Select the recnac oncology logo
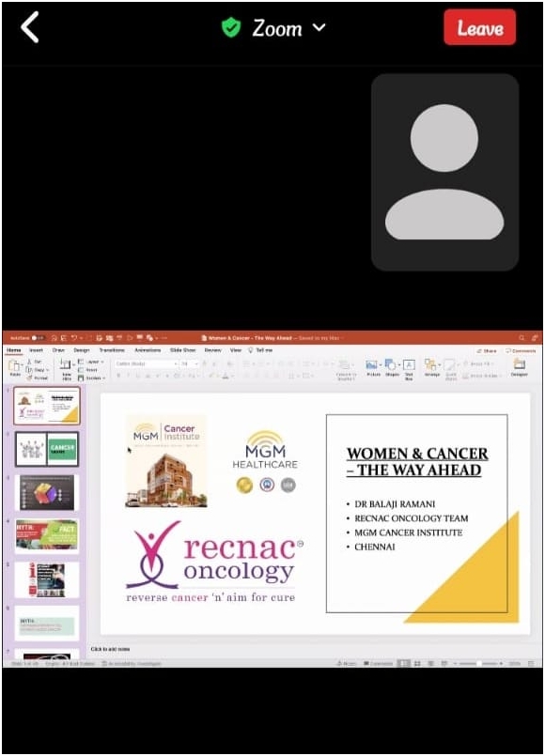Image resolution: width=545 pixels, height=756 pixels. click(x=214, y=561)
